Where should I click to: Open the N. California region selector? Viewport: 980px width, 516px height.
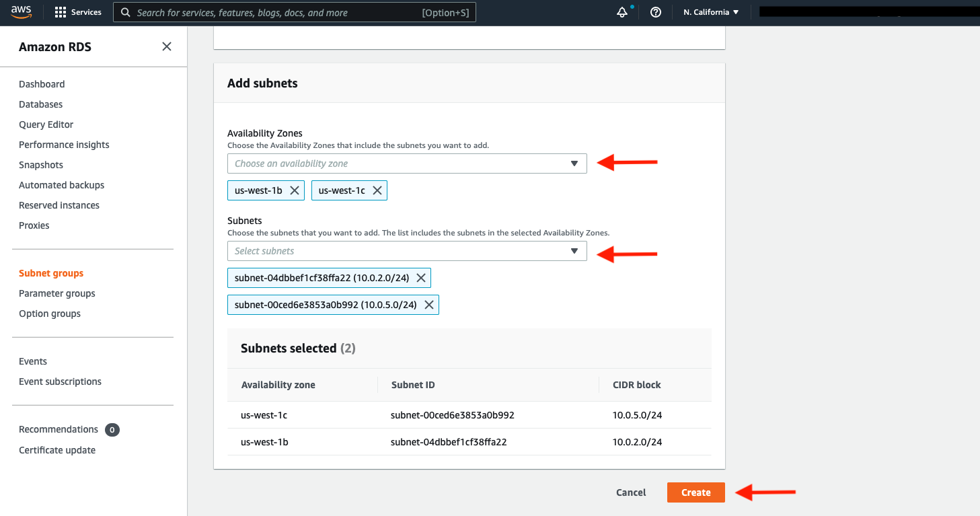tap(711, 12)
